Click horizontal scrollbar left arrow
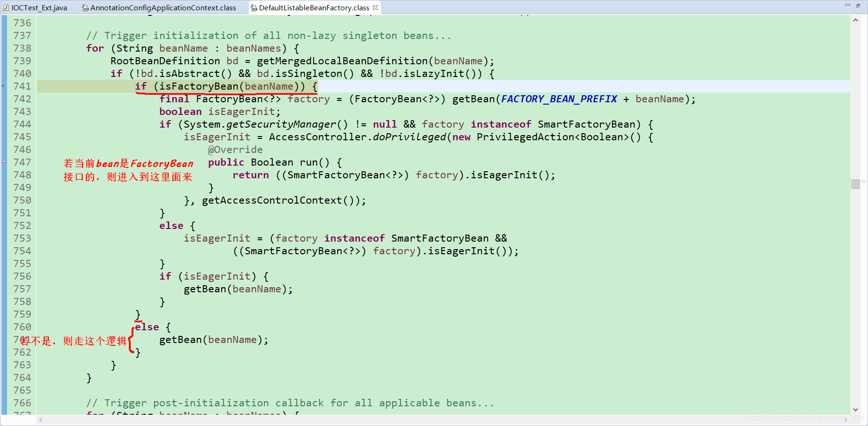Viewport: 868px width, 426px height. tap(41, 419)
